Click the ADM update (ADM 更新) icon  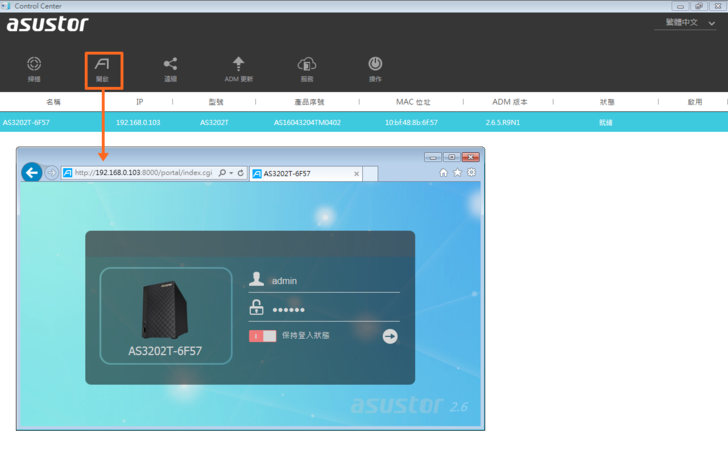(x=238, y=68)
